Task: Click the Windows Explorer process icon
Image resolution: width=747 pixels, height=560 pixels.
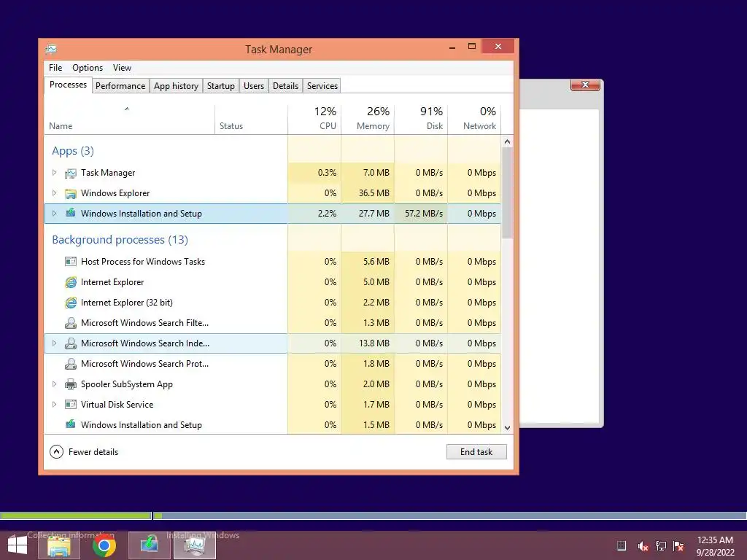Action: point(71,193)
